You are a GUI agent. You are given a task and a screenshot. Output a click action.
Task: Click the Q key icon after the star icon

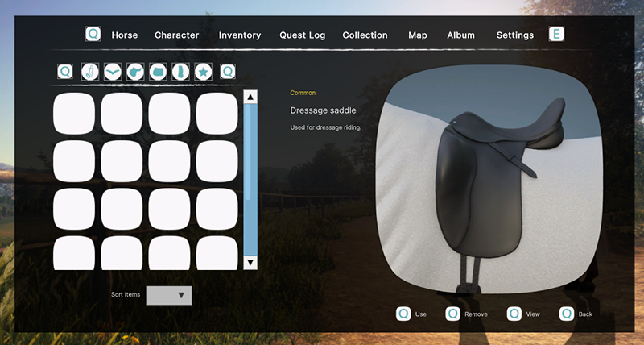coord(228,72)
